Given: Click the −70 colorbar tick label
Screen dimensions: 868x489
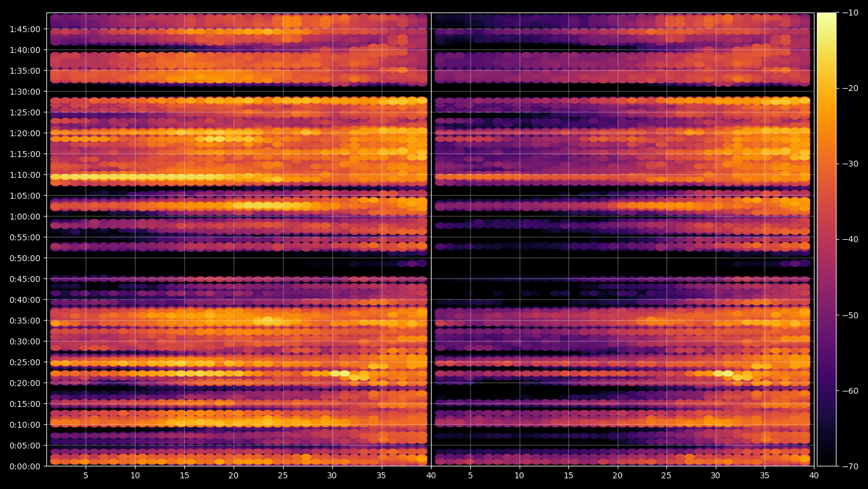Looking at the screenshot, I should [x=850, y=466].
